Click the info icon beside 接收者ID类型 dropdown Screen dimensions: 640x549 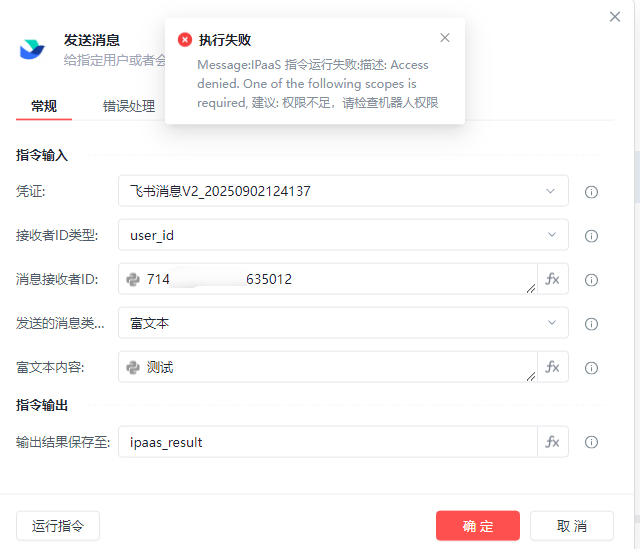click(x=591, y=236)
